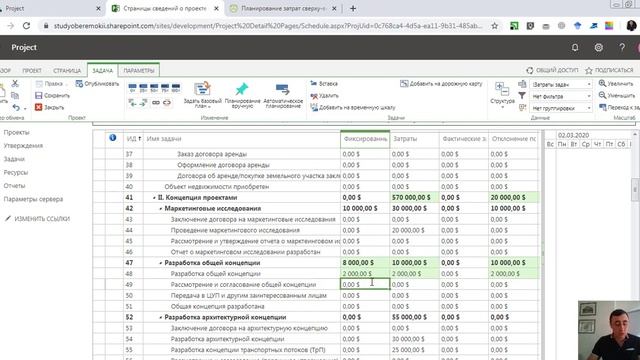Click the Undo arrow icon
The width and height of the screenshot is (640, 360).
tap(16, 107)
